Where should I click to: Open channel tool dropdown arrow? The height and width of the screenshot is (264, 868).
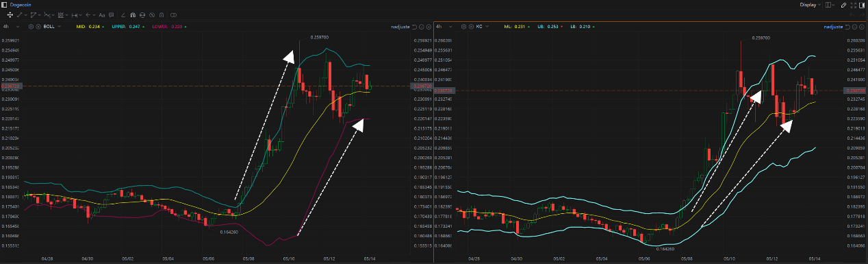[40, 15]
